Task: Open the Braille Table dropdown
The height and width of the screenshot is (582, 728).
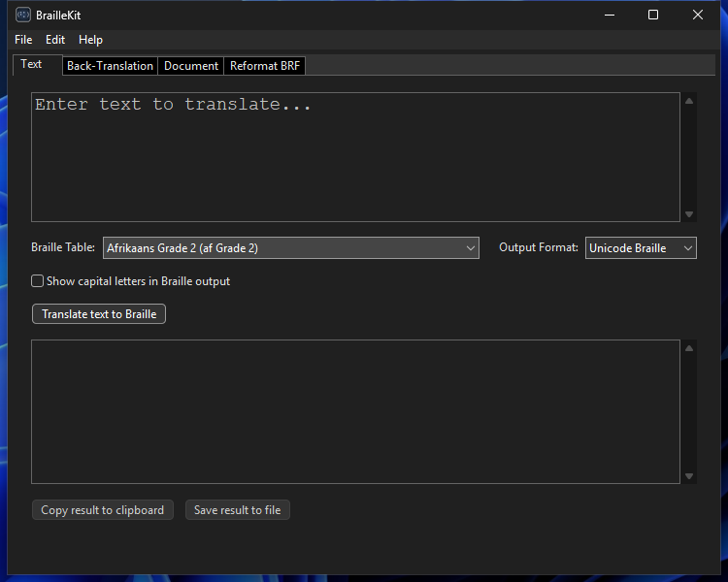Action: 291,248
